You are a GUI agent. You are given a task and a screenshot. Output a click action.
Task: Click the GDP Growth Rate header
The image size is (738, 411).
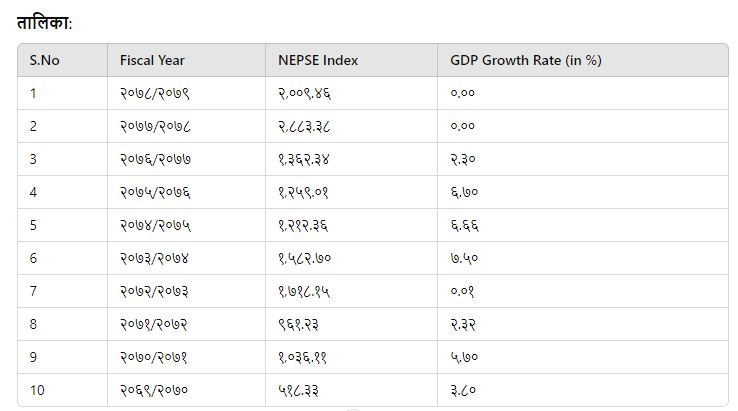(x=526, y=60)
